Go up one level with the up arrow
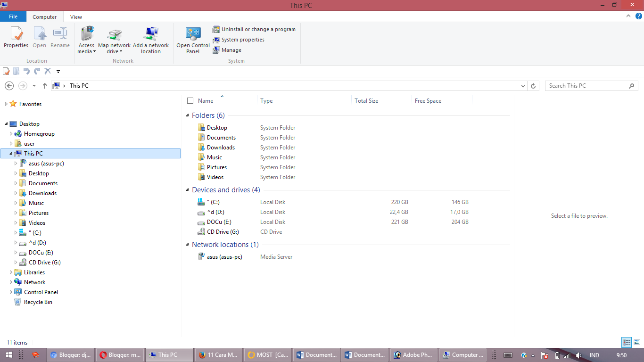Image resolution: width=644 pixels, height=362 pixels. (x=45, y=85)
